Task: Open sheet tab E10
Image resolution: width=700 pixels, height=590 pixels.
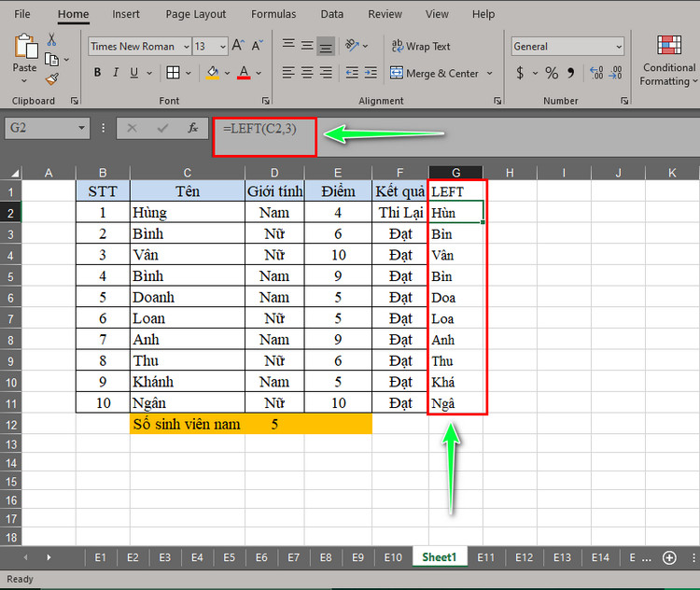Action: [393, 557]
